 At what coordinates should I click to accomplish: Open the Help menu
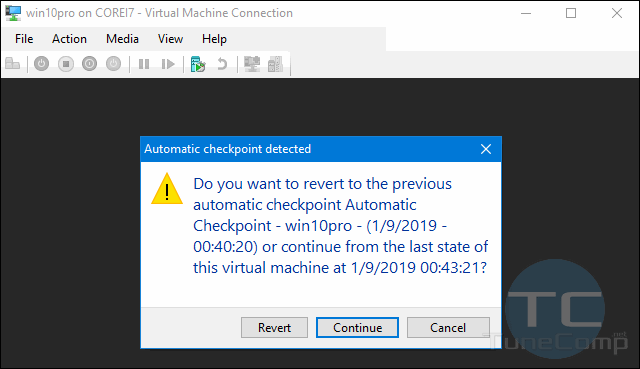[214, 39]
